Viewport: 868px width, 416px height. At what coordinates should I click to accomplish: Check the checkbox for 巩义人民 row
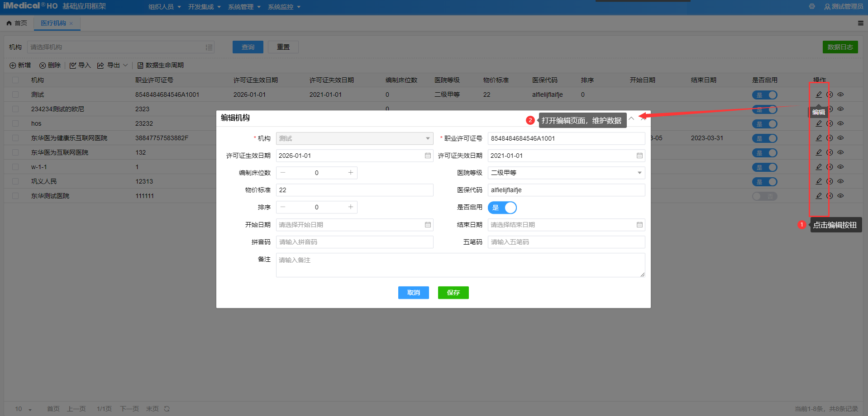15,181
